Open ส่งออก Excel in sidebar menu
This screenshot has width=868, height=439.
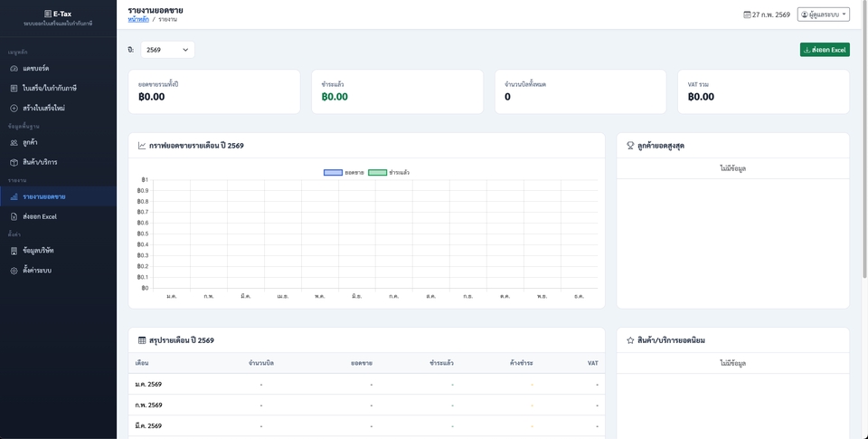pyautogui.click(x=40, y=217)
